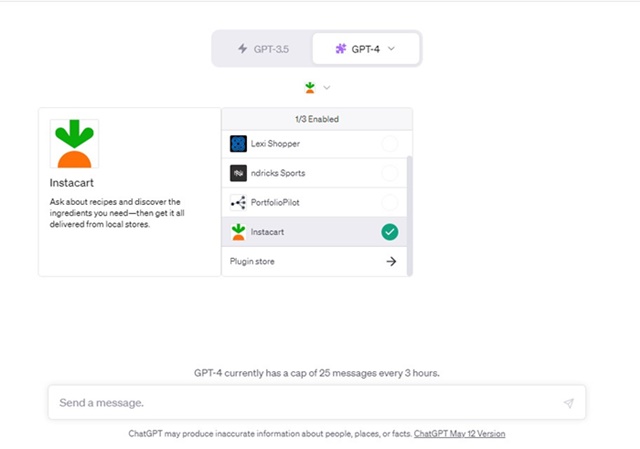Click the GPT-3.5 lightning bolt icon
The image size is (640, 449).
(x=242, y=49)
